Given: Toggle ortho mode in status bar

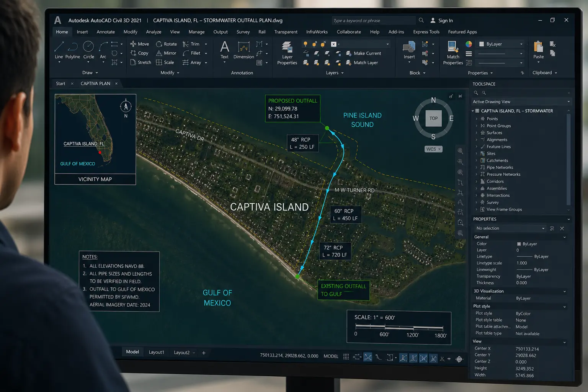Looking at the screenshot, I should click(x=378, y=357).
